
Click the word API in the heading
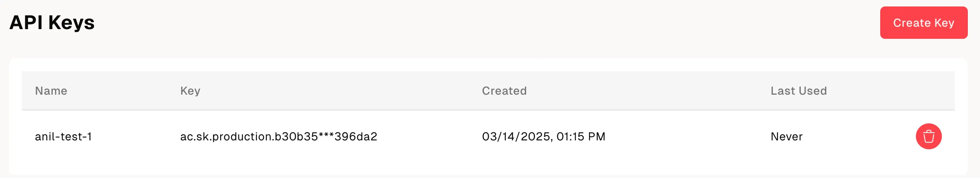point(26,23)
